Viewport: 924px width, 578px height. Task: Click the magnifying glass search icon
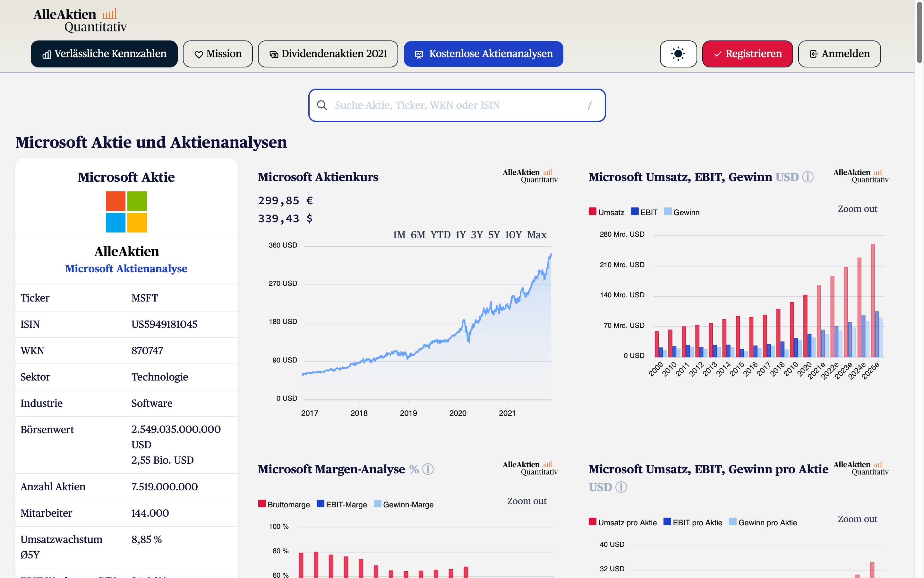(322, 105)
